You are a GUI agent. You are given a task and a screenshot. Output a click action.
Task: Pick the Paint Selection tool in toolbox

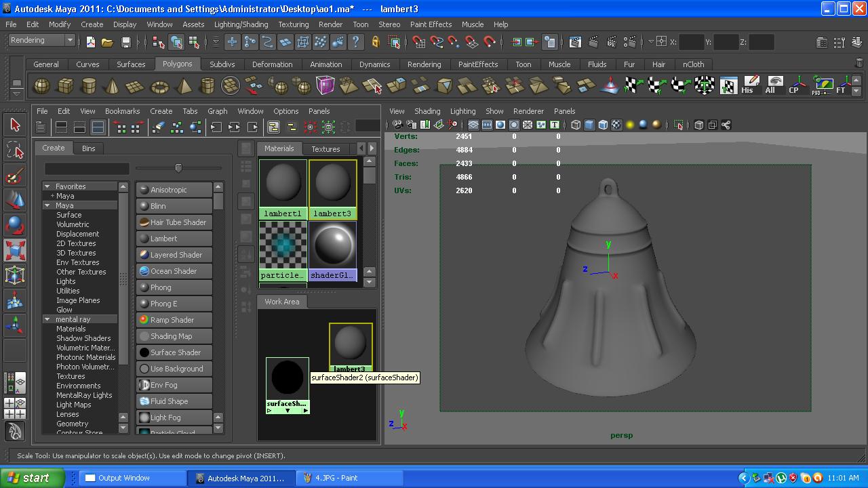(x=15, y=177)
